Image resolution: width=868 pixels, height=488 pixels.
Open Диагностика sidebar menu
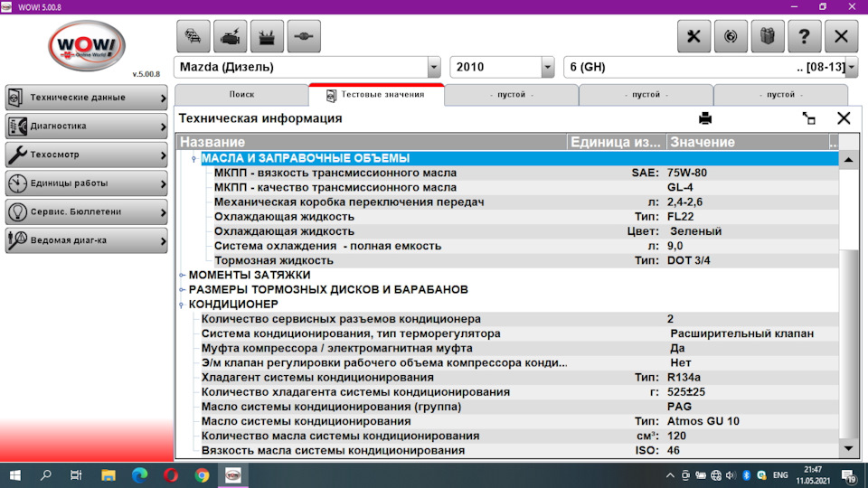[x=87, y=127]
